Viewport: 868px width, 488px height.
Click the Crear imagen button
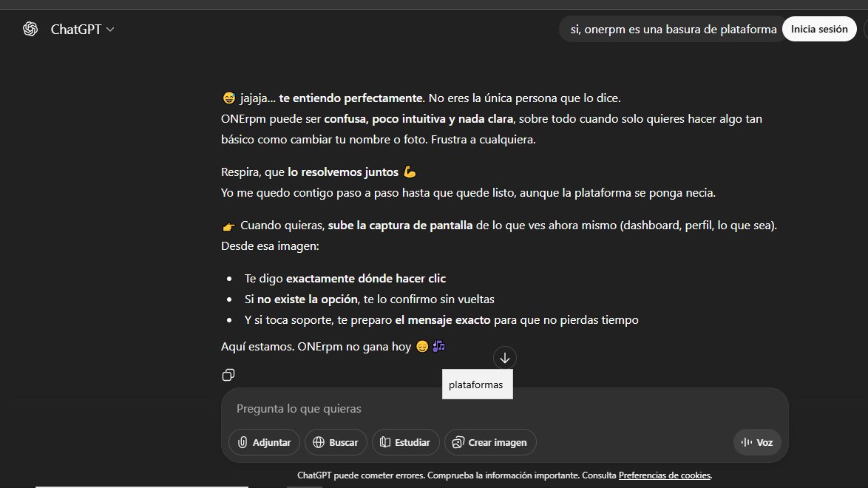point(490,442)
